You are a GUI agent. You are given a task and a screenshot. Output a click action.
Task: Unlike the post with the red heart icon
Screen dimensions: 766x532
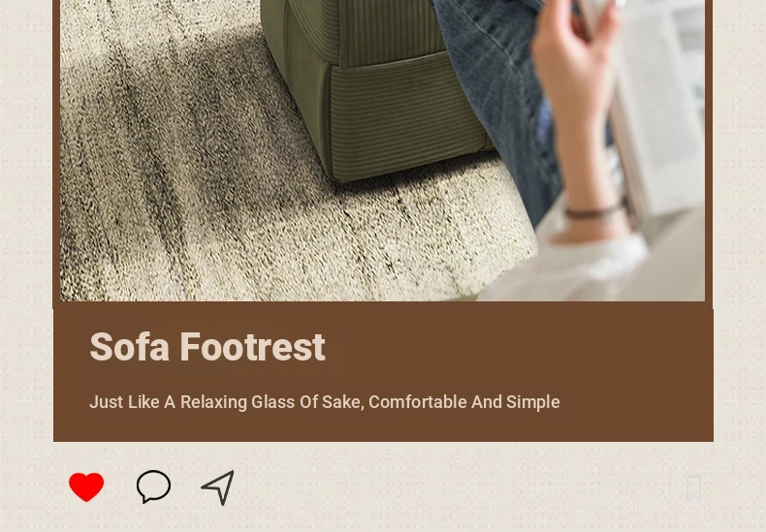click(86, 486)
